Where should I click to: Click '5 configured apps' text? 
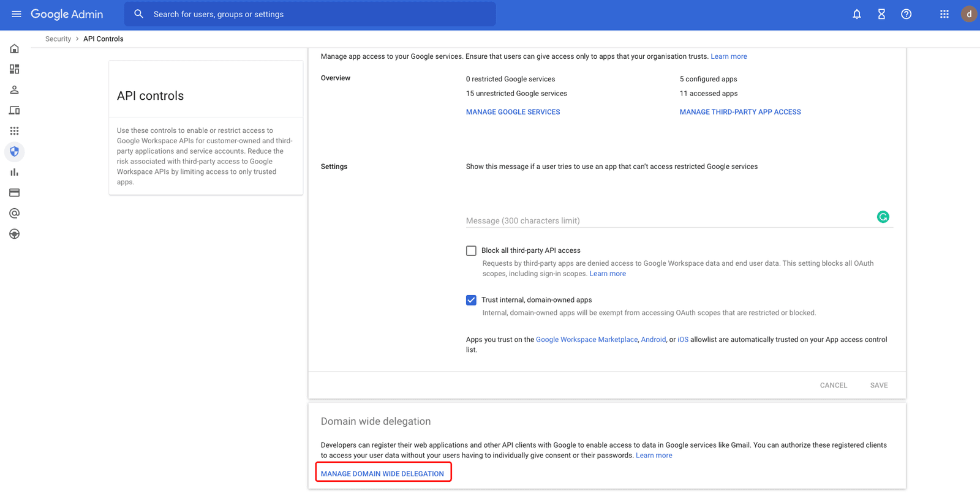pyautogui.click(x=709, y=79)
